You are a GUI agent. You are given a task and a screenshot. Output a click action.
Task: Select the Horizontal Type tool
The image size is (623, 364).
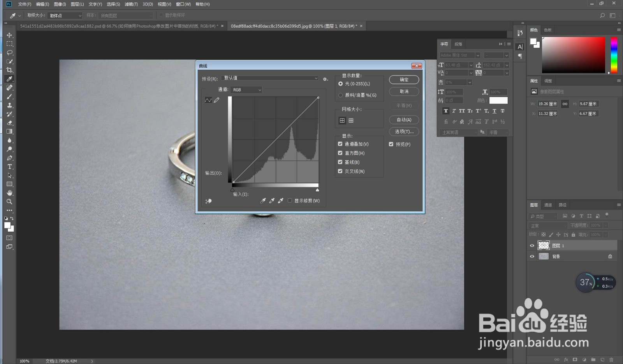coord(9,167)
